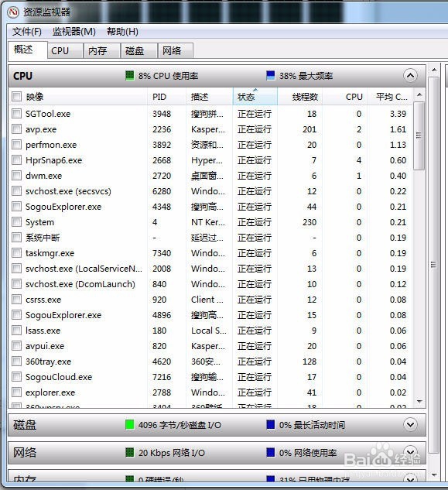Click the 网络 section header bar

click(x=217, y=453)
